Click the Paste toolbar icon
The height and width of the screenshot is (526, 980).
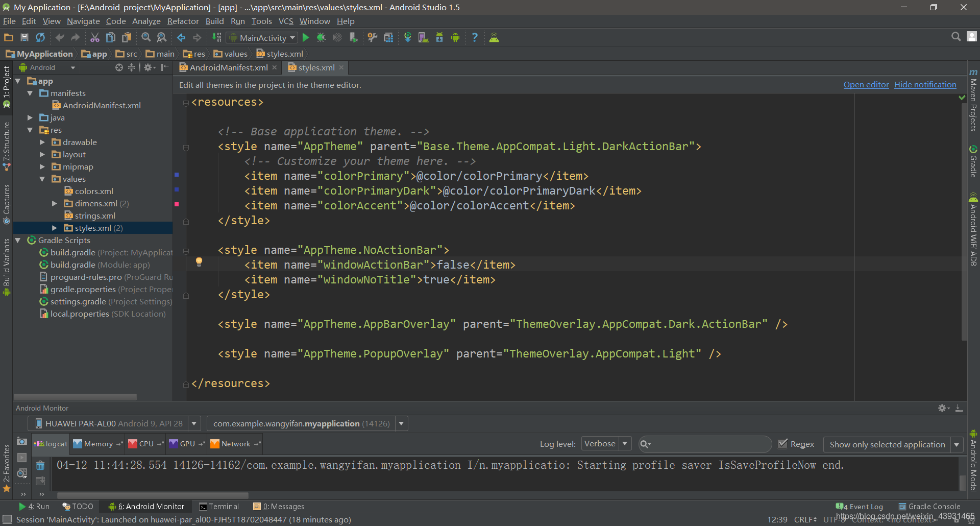click(127, 37)
